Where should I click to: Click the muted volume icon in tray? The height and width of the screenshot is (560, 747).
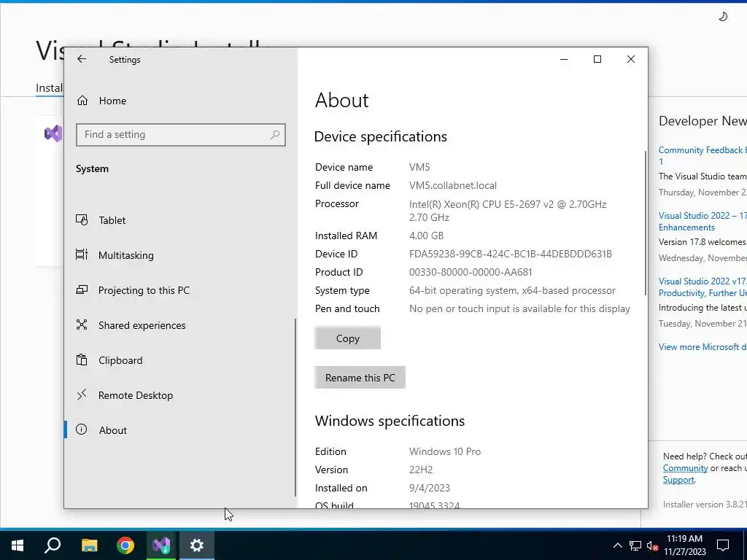[652, 545]
